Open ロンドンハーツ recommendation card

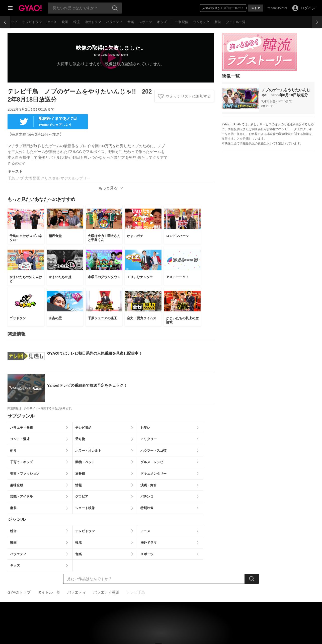click(182, 224)
